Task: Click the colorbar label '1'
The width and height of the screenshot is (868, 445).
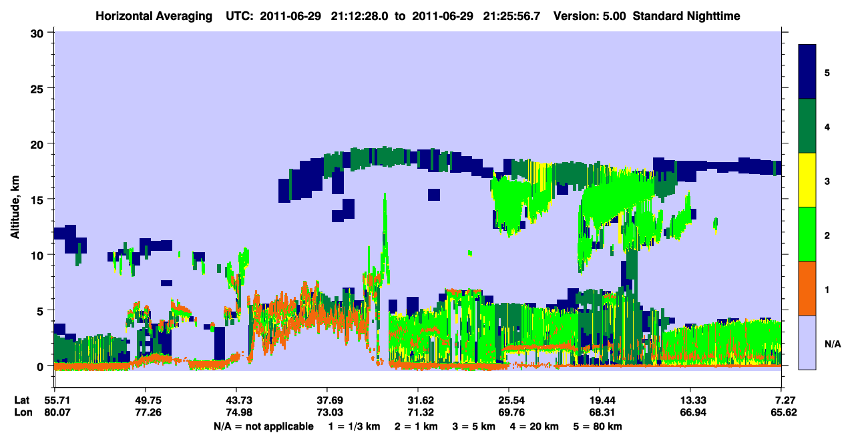Action: pyautogui.click(x=827, y=289)
